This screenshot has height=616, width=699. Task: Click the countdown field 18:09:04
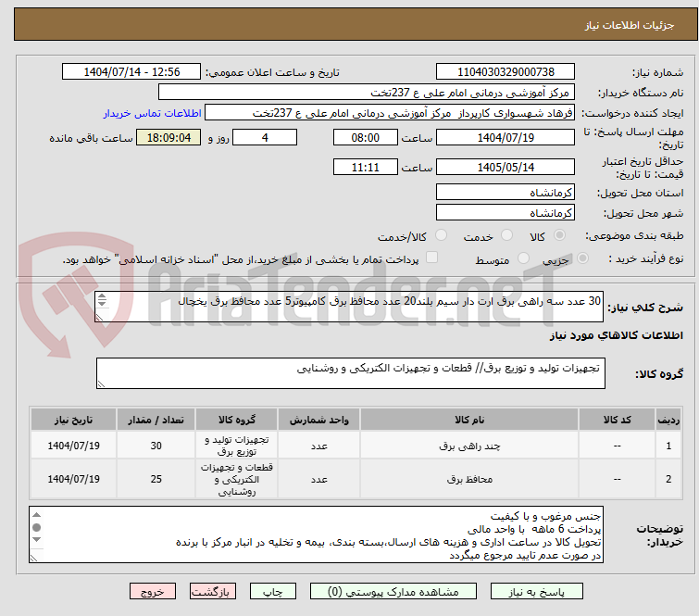[x=169, y=137]
